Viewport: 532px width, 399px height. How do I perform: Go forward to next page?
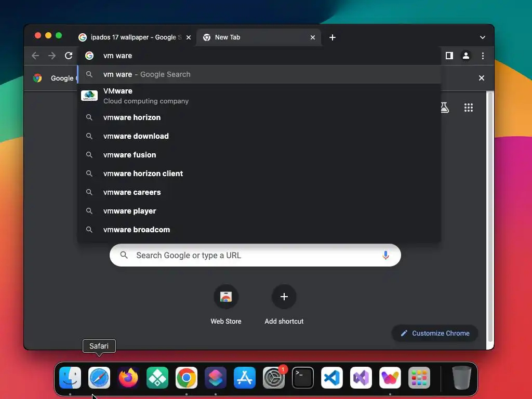coord(52,56)
